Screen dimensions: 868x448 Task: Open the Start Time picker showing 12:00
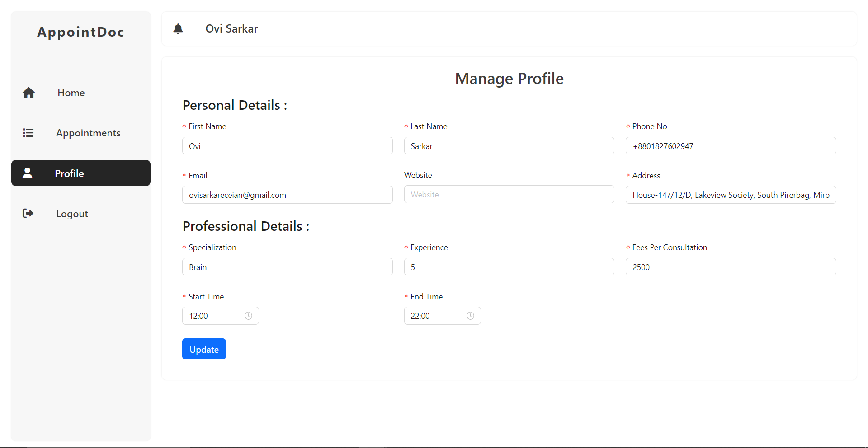click(221, 316)
